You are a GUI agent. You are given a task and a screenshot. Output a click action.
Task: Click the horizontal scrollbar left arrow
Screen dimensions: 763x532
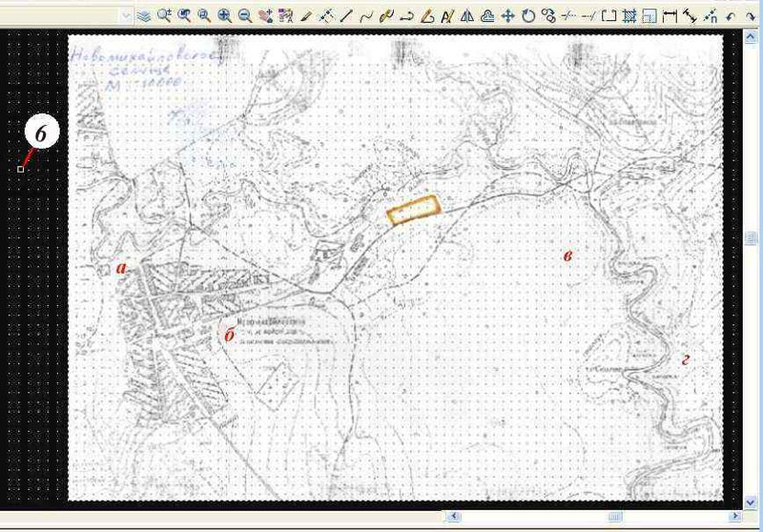click(x=454, y=516)
